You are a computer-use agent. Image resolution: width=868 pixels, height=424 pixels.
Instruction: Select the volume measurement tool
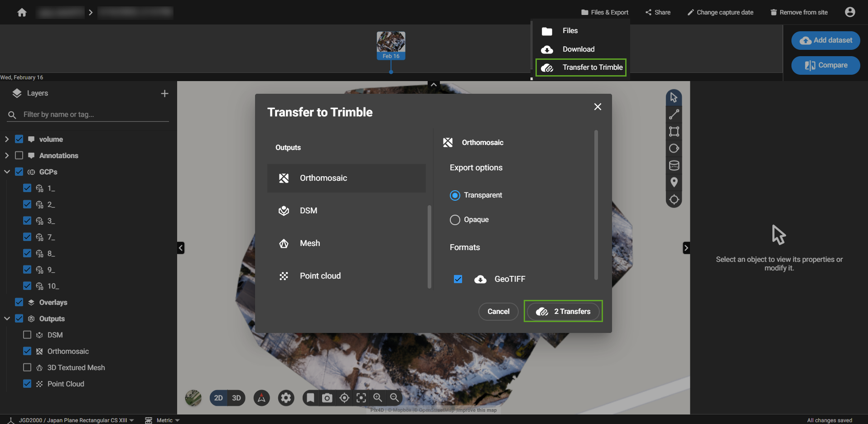coord(674,165)
